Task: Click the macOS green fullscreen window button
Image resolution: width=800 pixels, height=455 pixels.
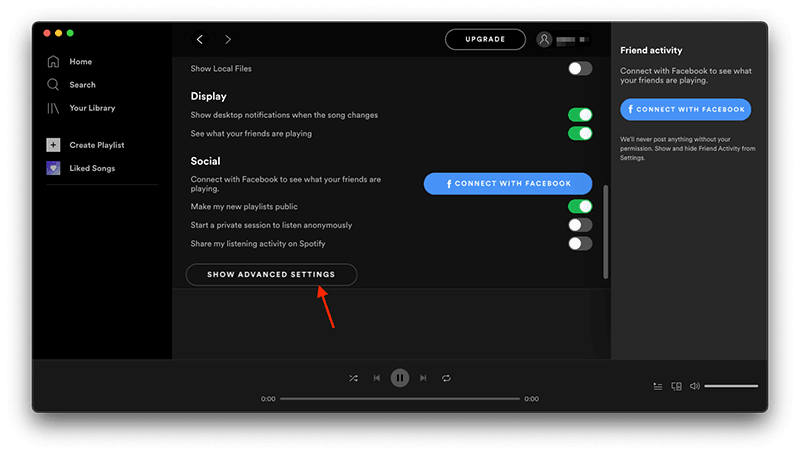Action: coord(70,33)
